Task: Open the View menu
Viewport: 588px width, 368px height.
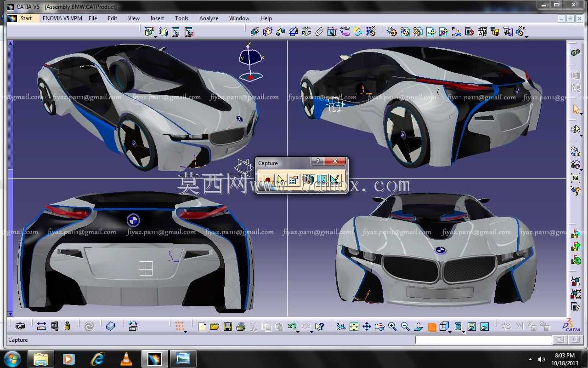Action: tap(134, 18)
